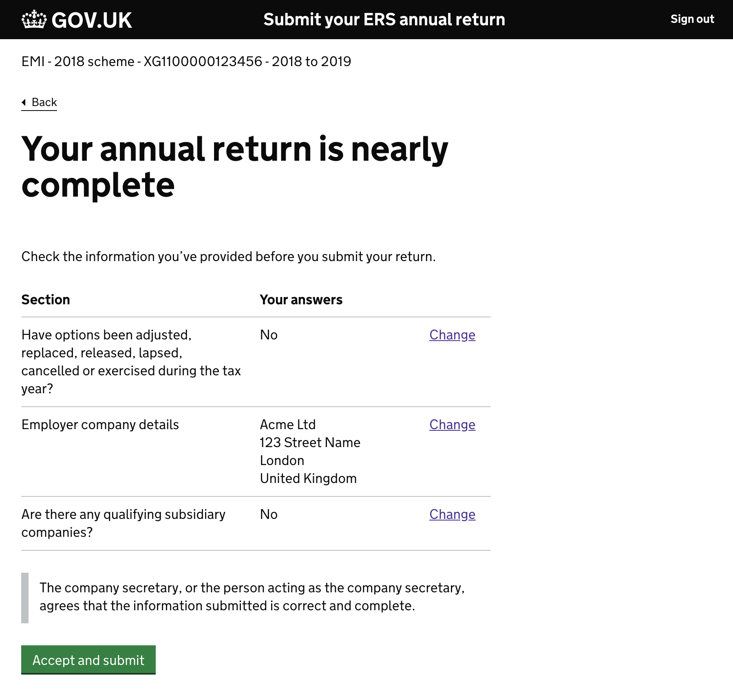Viewport: 733px width, 700px height.
Task: Click the United Kingdom address line
Action: [308, 478]
